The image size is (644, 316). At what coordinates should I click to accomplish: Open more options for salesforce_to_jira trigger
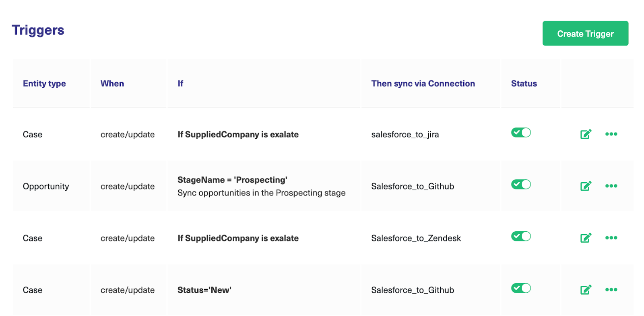[611, 134]
